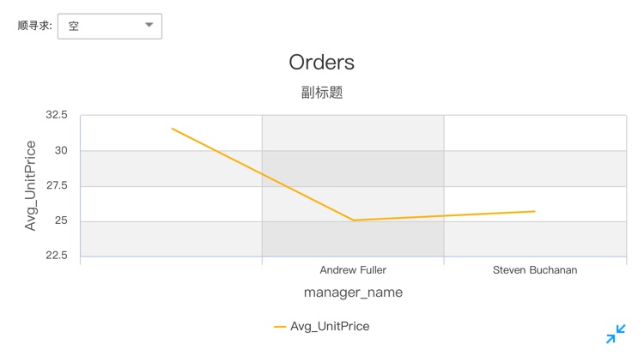
Task: Open the 顺寻求 dropdown arrow
Action: pyautogui.click(x=149, y=26)
